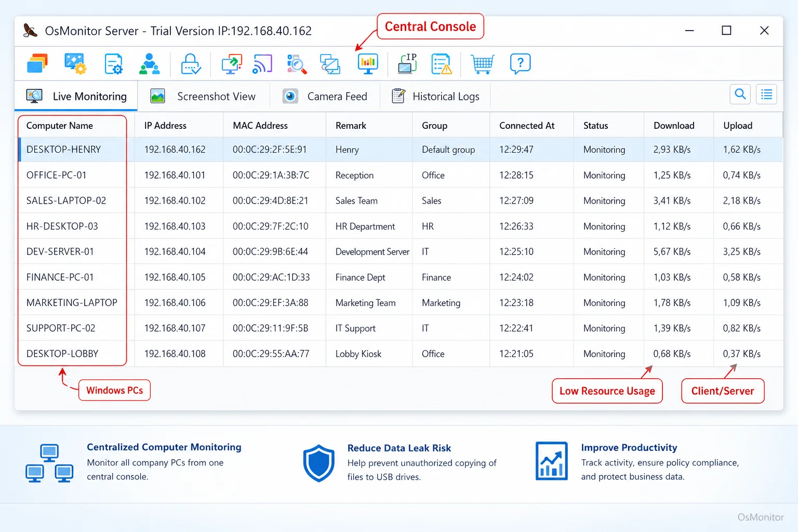Click the 0,37 KB/s upload value
The height and width of the screenshot is (532, 798).
click(741, 354)
